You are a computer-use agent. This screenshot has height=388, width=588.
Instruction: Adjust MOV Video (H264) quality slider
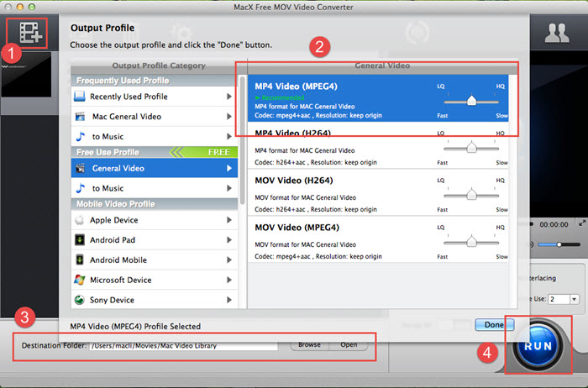pyautogui.click(x=471, y=196)
